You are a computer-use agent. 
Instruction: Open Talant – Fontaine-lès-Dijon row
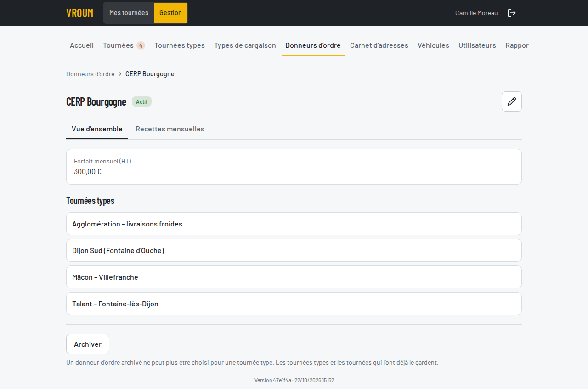point(294,304)
